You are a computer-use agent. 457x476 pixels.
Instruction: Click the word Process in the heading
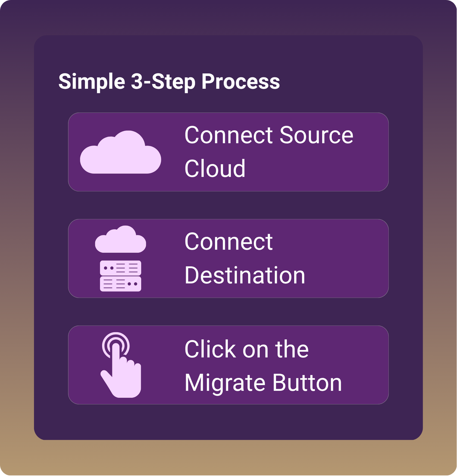[240, 82]
